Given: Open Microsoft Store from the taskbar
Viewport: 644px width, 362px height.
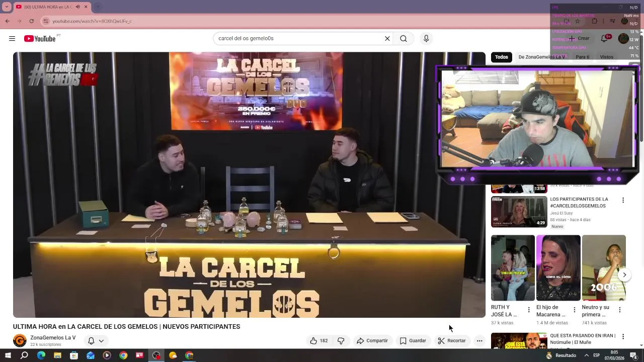Looking at the screenshot, I should [74, 355].
